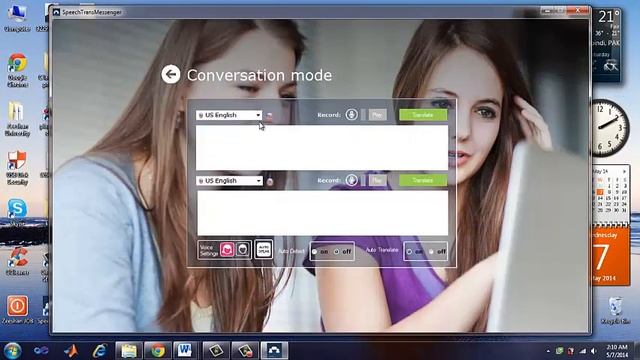The height and width of the screenshot is (360, 640).
Task: Open Google Chrome from the taskbar
Action: (x=157, y=351)
